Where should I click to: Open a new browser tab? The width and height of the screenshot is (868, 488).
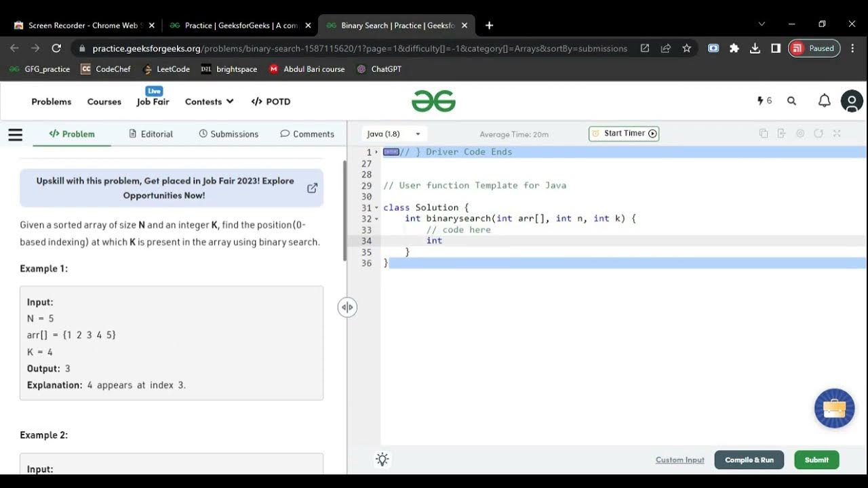click(489, 25)
